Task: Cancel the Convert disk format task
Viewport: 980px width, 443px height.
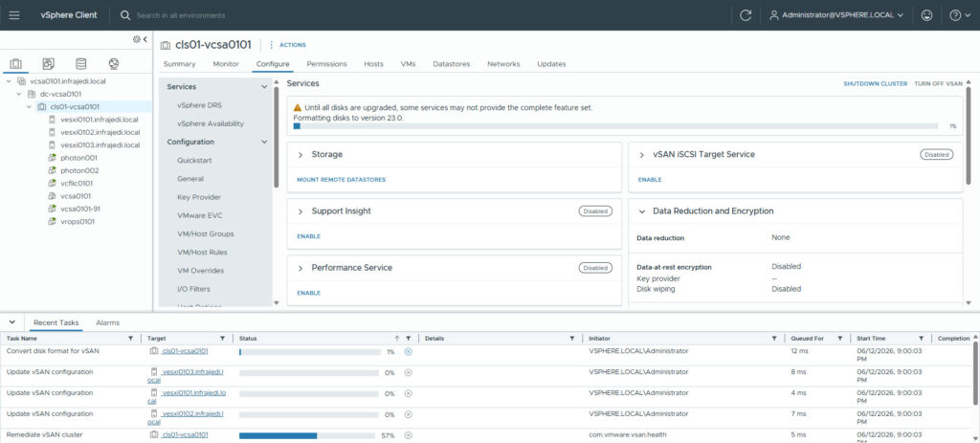Action: pos(408,352)
